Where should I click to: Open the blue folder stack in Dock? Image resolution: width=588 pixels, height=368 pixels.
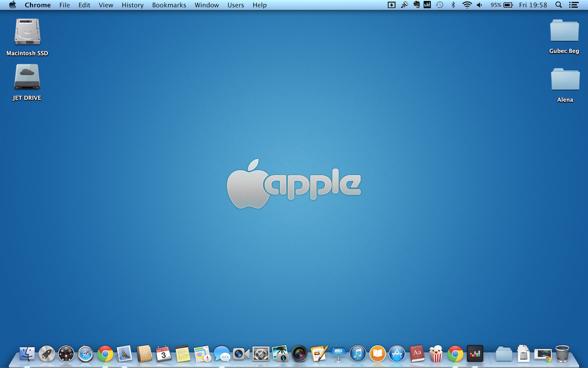coord(504,354)
